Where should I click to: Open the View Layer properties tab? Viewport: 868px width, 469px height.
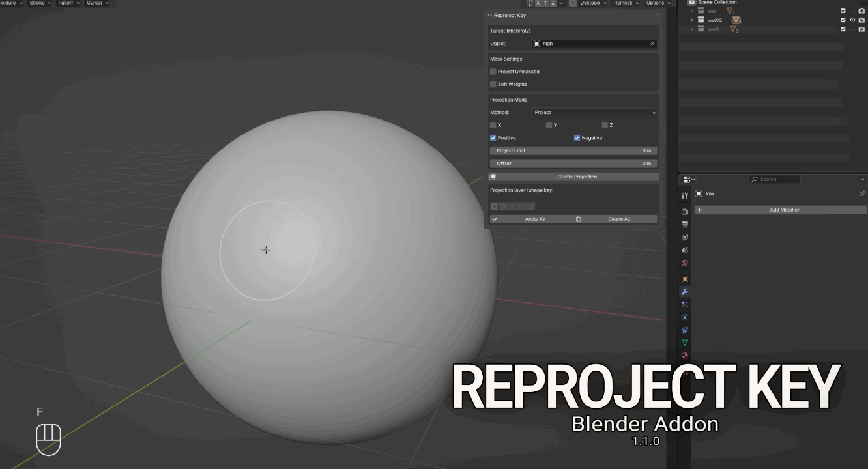coord(685,237)
